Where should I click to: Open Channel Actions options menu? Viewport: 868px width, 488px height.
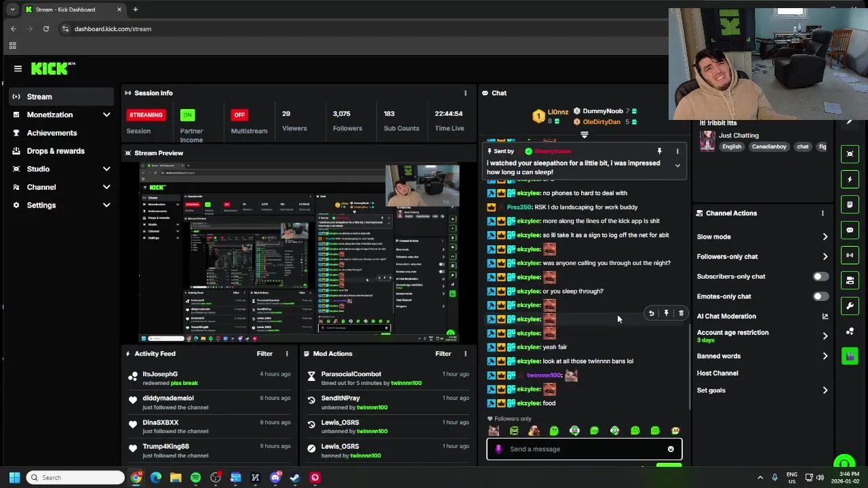pos(823,213)
